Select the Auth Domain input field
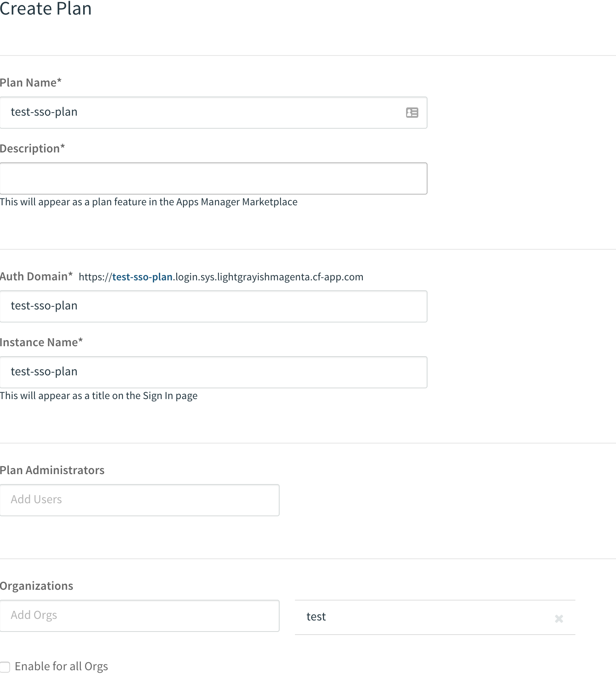This screenshot has width=616, height=684. tap(213, 306)
